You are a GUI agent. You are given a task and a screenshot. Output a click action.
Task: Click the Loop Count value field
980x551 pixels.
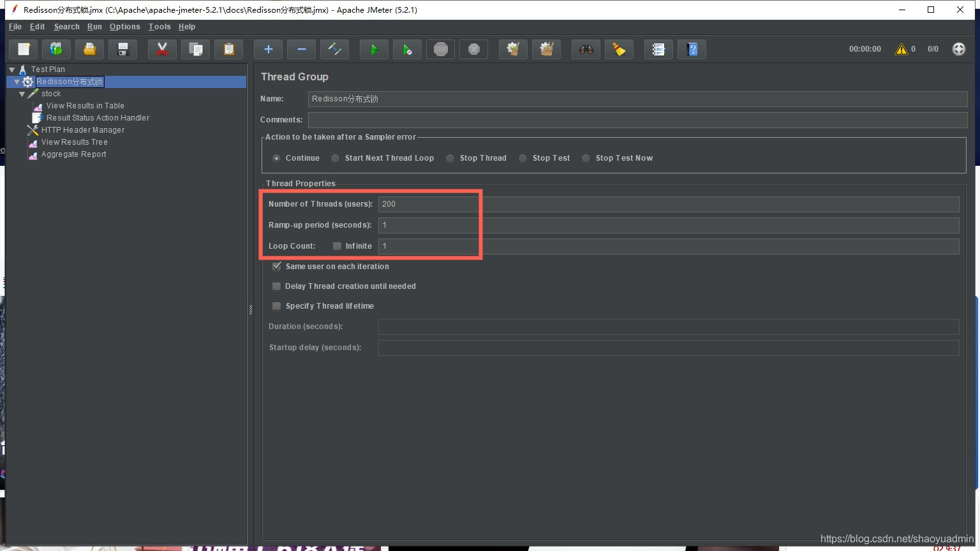669,246
